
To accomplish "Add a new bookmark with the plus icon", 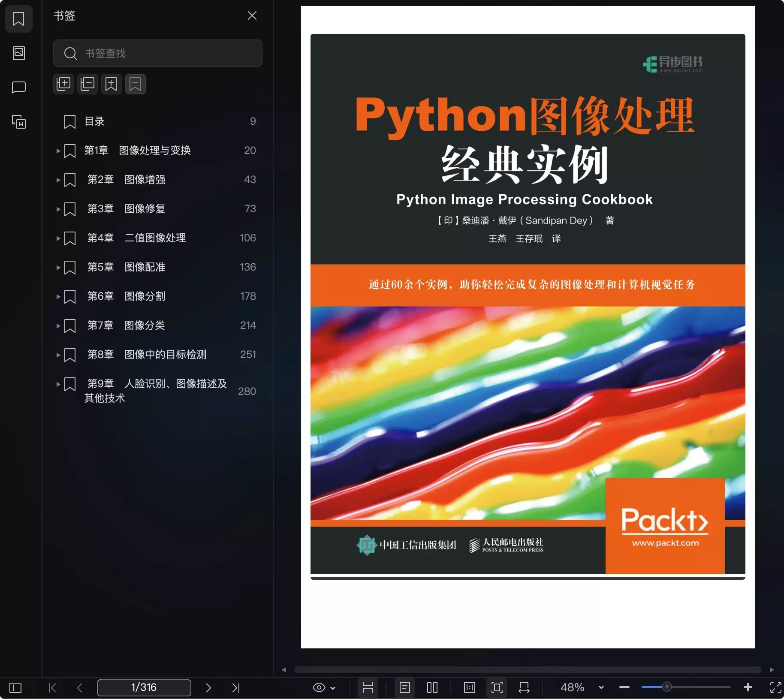I will pyautogui.click(x=111, y=84).
